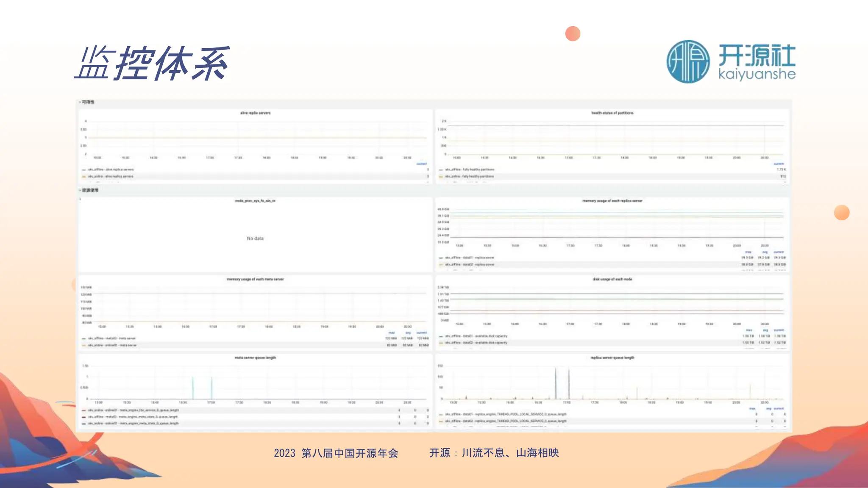Sort by avg column in disk usage legend
This screenshot has height=488, width=868.
[x=765, y=330]
